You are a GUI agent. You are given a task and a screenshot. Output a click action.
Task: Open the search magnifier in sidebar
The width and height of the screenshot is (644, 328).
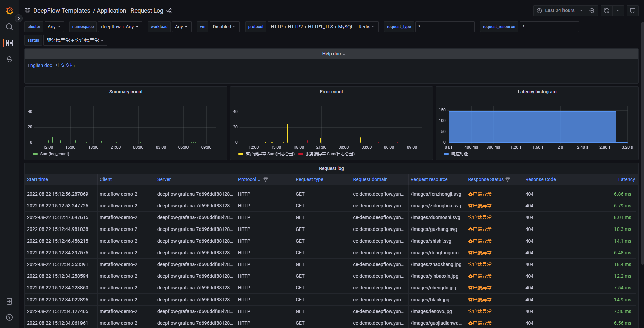point(9,27)
